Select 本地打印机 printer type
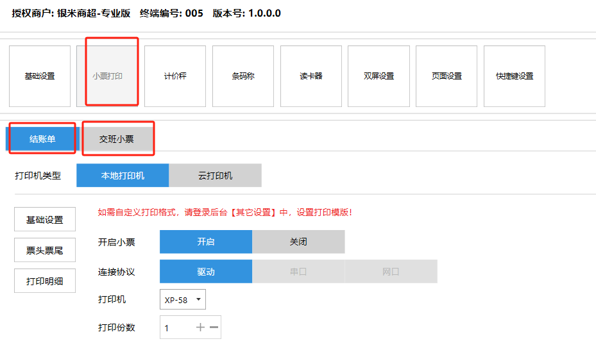Viewport: 596px width, 364px height. tap(123, 176)
